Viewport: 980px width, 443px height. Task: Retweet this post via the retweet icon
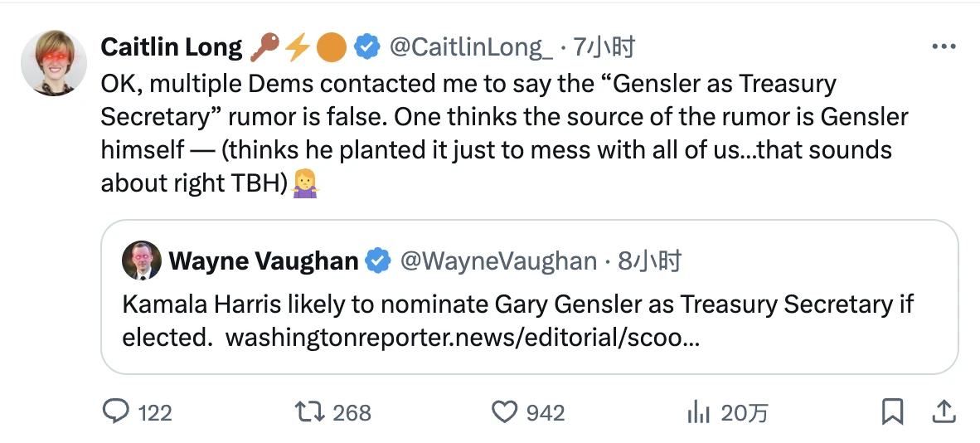309,412
